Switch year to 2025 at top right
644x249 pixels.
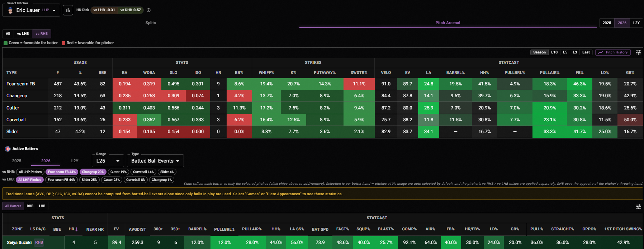[607, 23]
